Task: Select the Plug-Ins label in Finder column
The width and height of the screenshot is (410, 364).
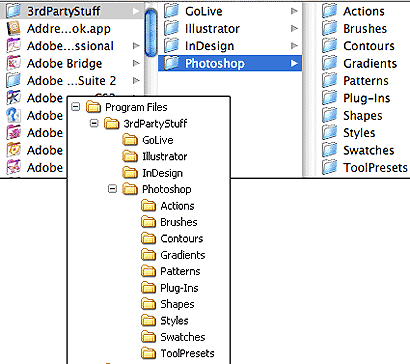Action: [x=367, y=98]
